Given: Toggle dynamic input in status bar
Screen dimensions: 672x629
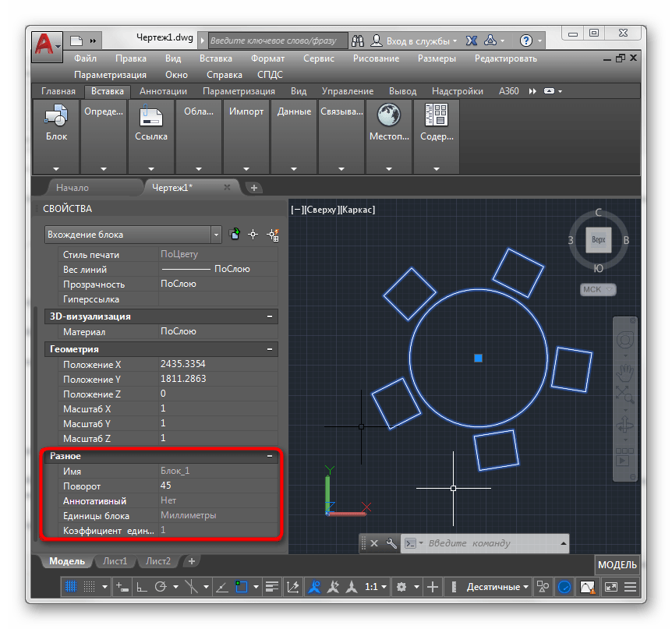Looking at the screenshot, I should pos(122,587).
